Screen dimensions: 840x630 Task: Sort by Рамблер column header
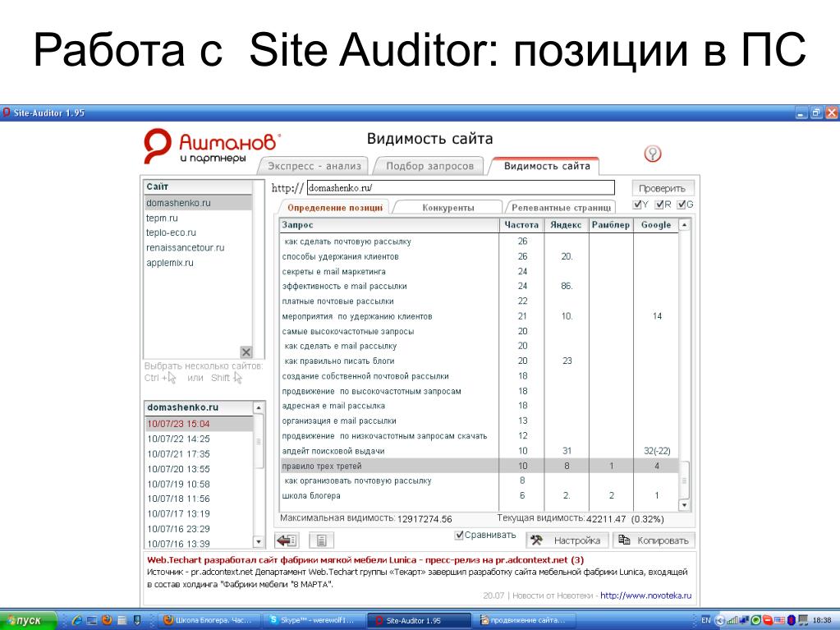pos(611,225)
